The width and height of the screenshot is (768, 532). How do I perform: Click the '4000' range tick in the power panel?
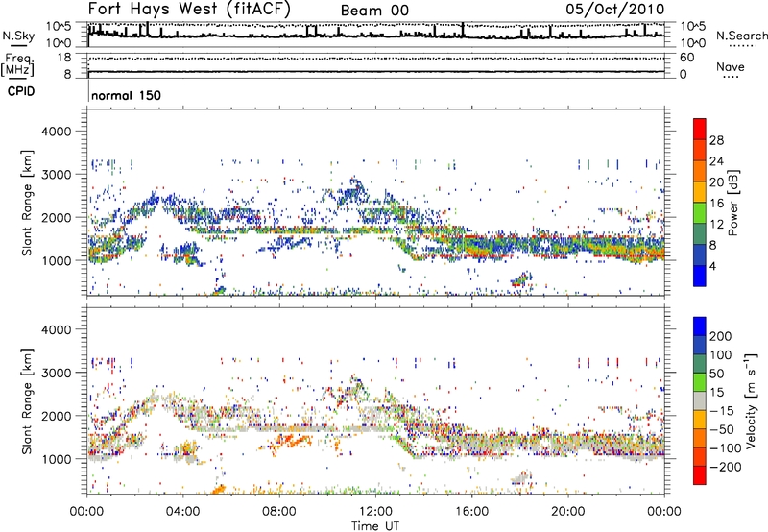[56, 132]
